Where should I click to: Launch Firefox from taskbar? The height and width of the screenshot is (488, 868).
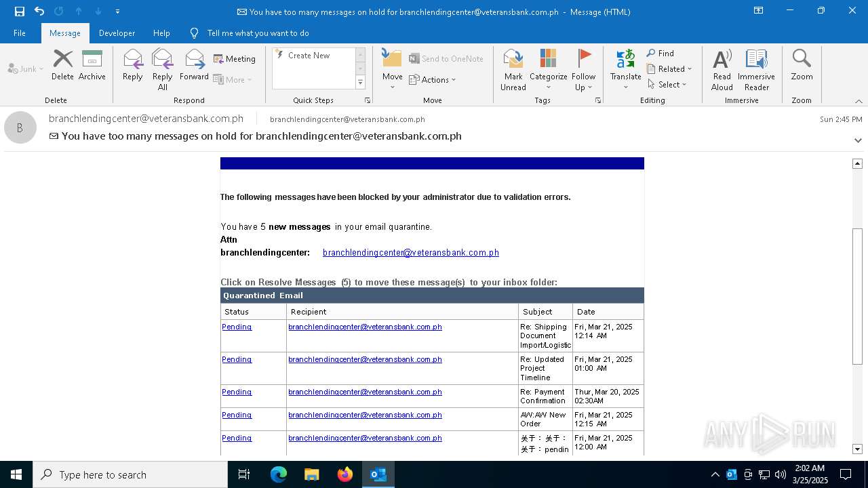345,474
